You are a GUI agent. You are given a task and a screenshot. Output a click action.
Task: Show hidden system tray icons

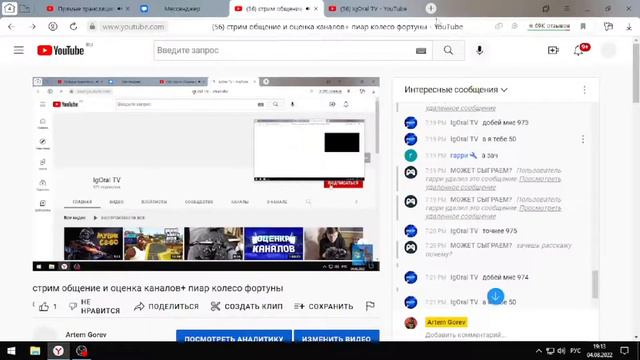click(x=539, y=351)
